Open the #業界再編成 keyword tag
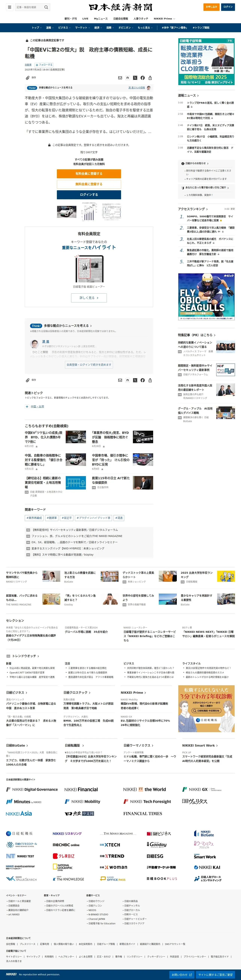Screen dimensions: 241x980 (x=34, y=518)
